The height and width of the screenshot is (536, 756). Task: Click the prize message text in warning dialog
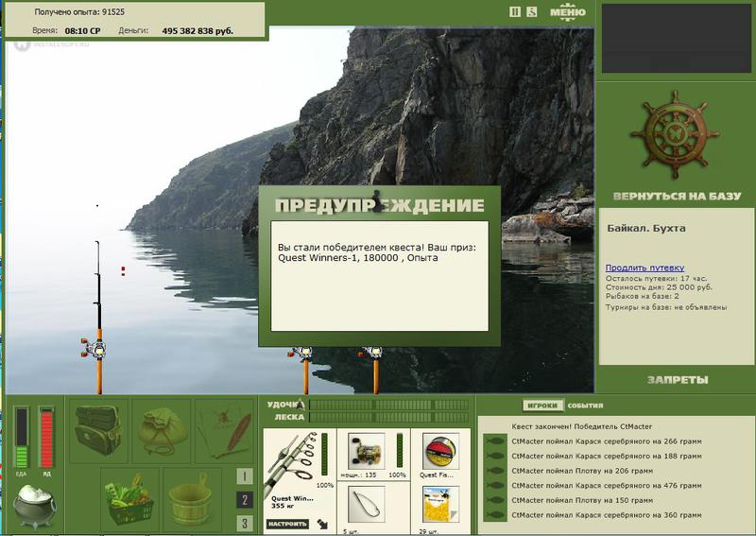(x=376, y=252)
